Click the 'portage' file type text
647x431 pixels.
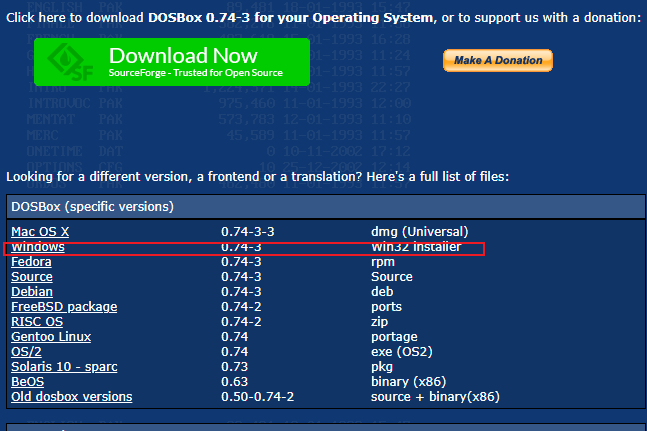pyautogui.click(x=394, y=337)
